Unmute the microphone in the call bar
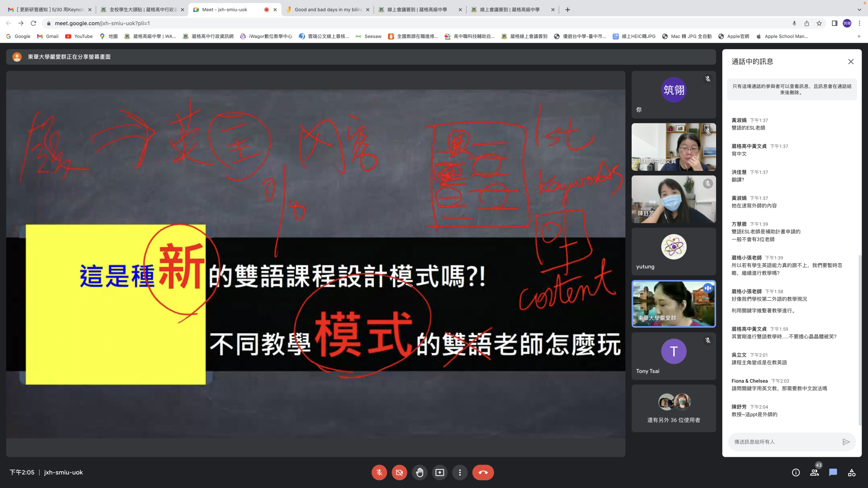Screen dimensions: 868x488 tap(379, 472)
